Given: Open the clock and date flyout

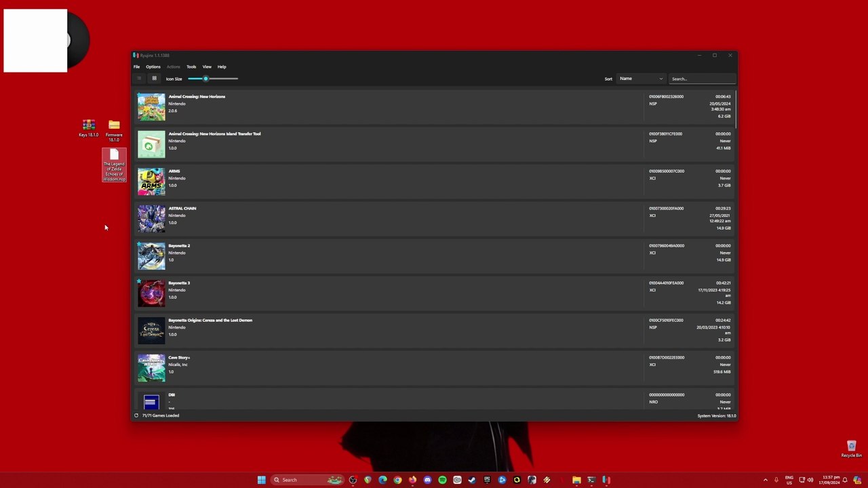Looking at the screenshot, I should tap(831, 480).
